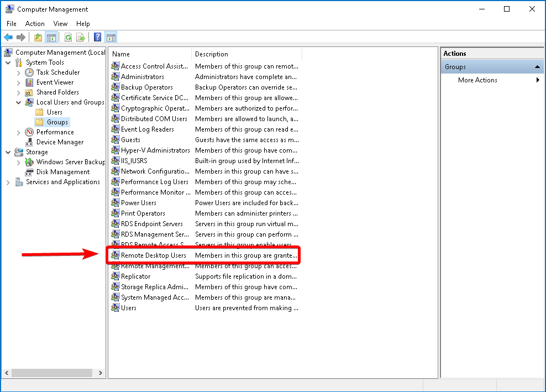Select the Distributed COM Users group name

[154, 119]
